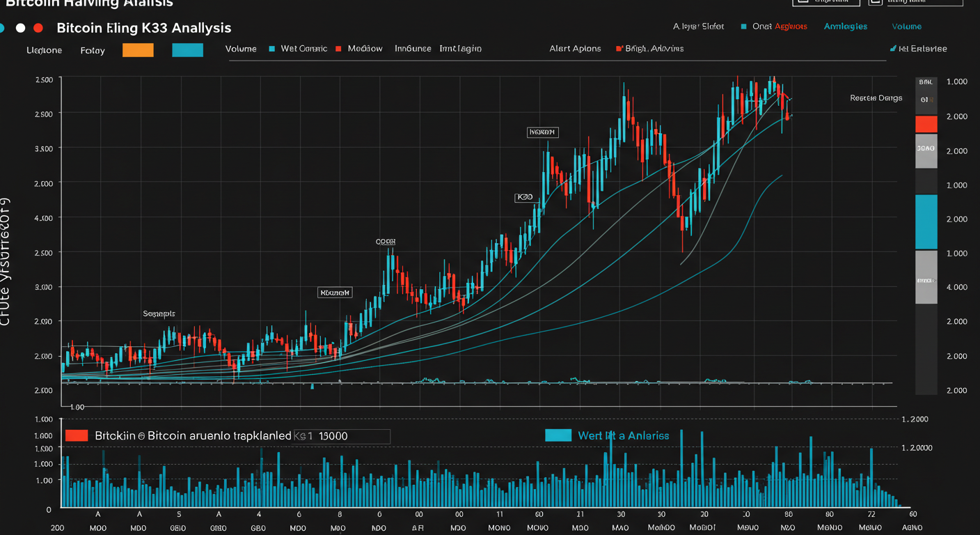This screenshot has width=980, height=535.
Task: Click the 'OOOK' chart annotation label
Action: (x=386, y=242)
